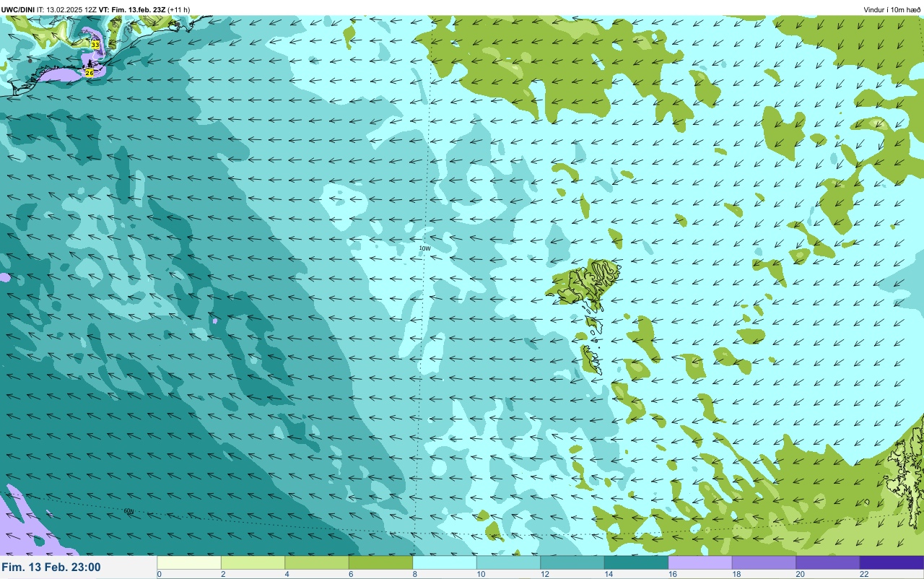Screen dimensions: 924x579
Task: Click the legend scale number 8
Action: (415, 575)
